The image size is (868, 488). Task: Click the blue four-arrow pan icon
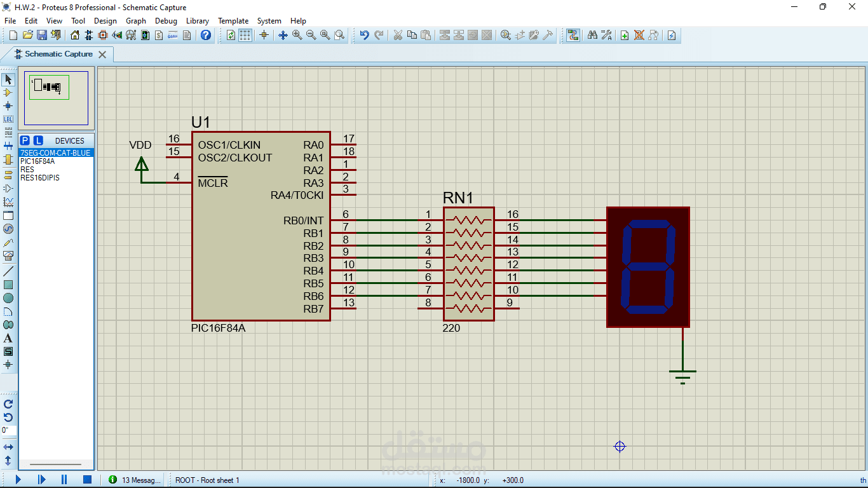click(283, 35)
